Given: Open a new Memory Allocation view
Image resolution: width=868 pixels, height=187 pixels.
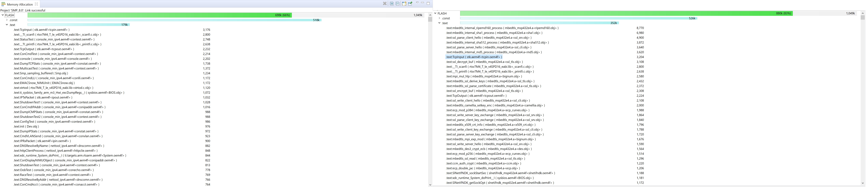Looking at the screenshot, I should [x=404, y=4].
